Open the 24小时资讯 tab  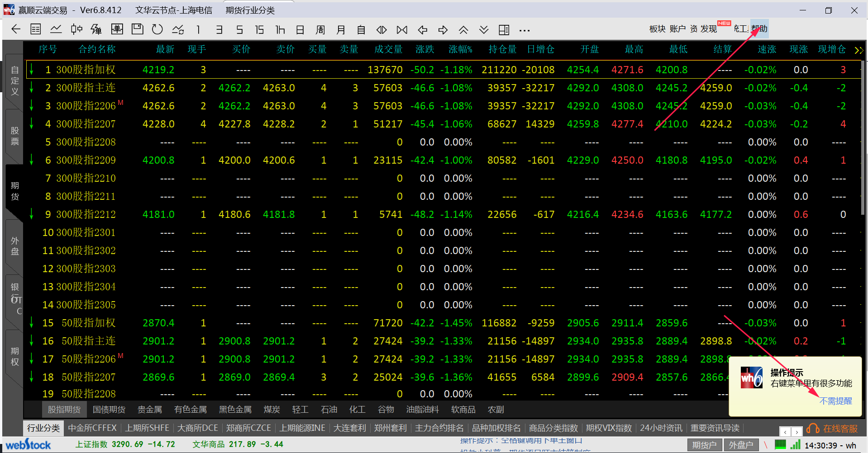click(x=661, y=428)
